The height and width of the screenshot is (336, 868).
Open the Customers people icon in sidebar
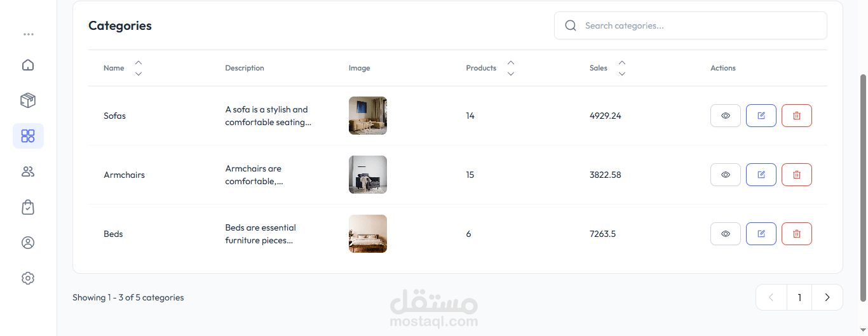click(x=28, y=171)
